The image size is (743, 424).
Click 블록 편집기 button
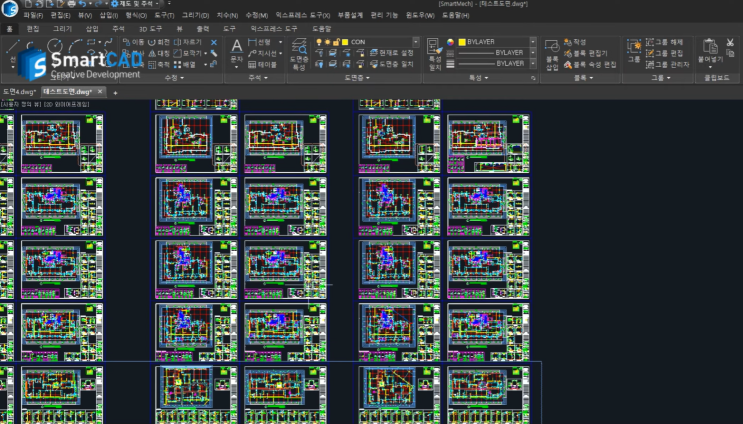click(x=586, y=53)
